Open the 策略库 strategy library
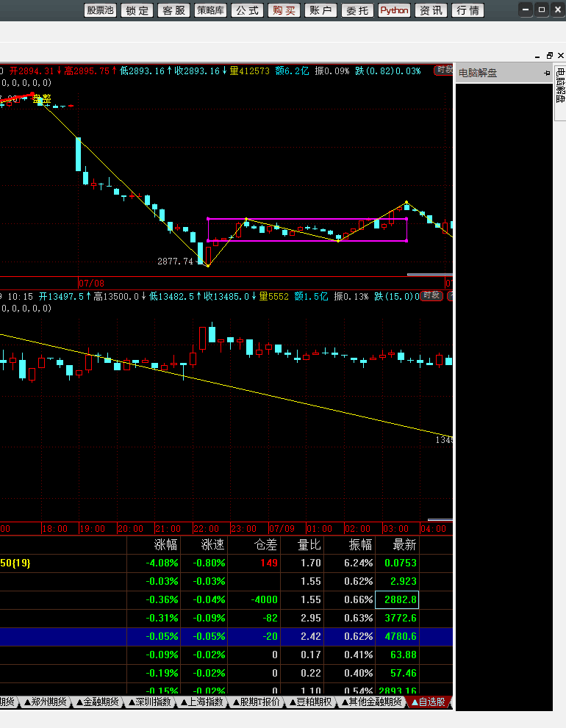The height and width of the screenshot is (728, 566). [x=210, y=10]
